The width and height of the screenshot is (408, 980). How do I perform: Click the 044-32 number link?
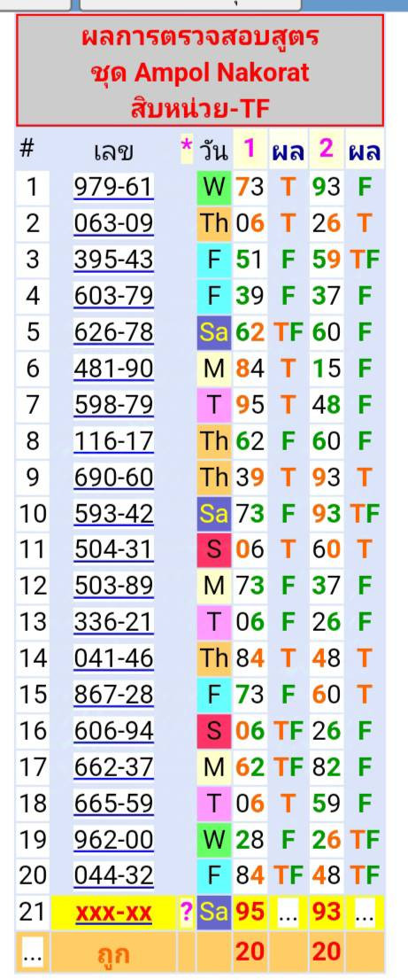(x=113, y=875)
